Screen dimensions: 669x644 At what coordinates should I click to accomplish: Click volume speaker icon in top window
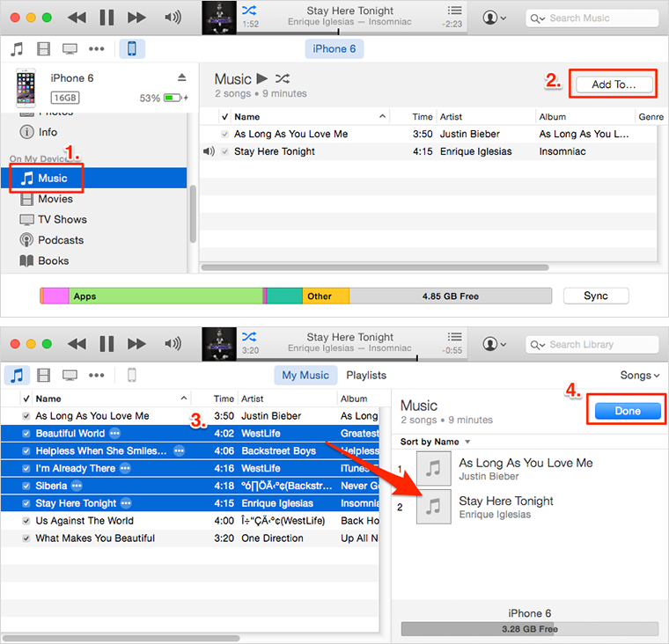[x=173, y=17]
